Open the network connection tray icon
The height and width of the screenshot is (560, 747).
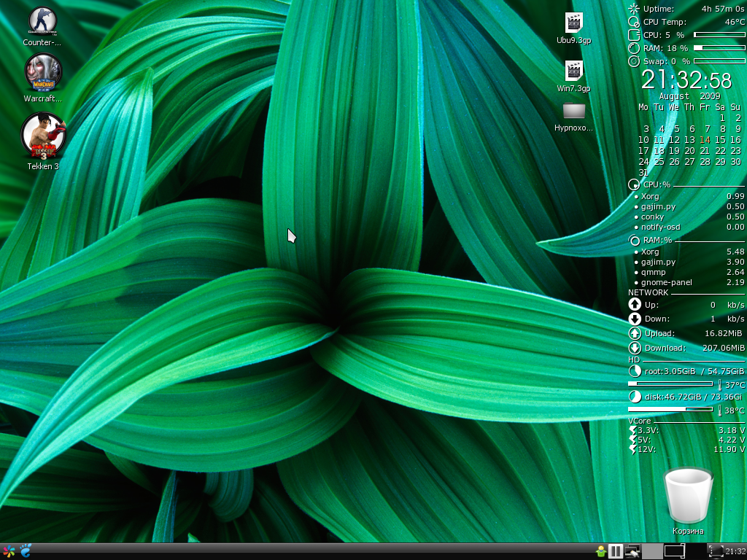[x=632, y=551]
